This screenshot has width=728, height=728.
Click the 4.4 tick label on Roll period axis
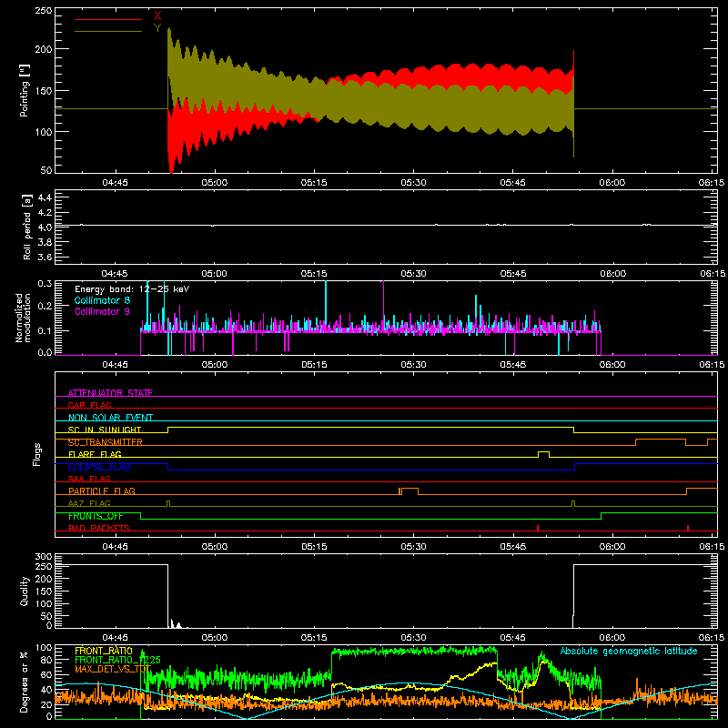click(x=44, y=197)
